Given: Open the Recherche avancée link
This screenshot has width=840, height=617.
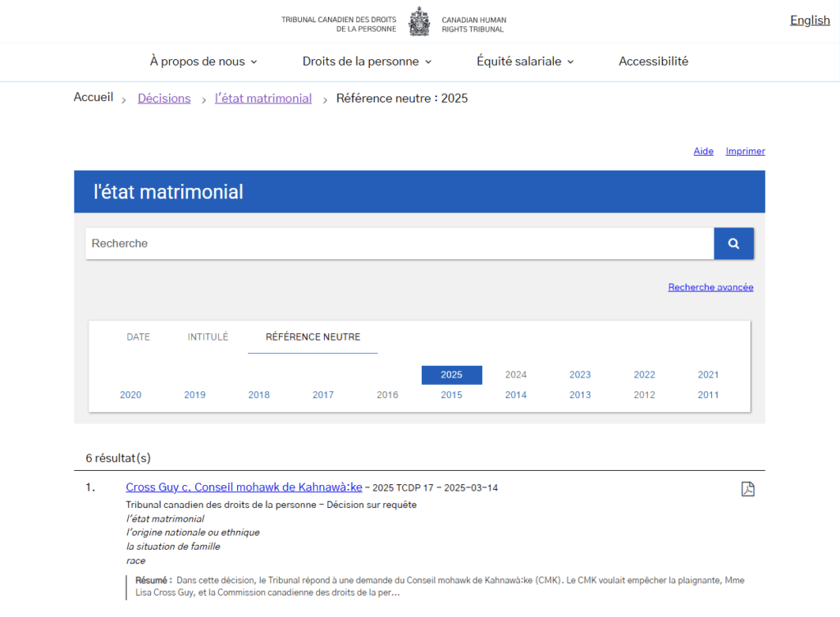Looking at the screenshot, I should [710, 287].
